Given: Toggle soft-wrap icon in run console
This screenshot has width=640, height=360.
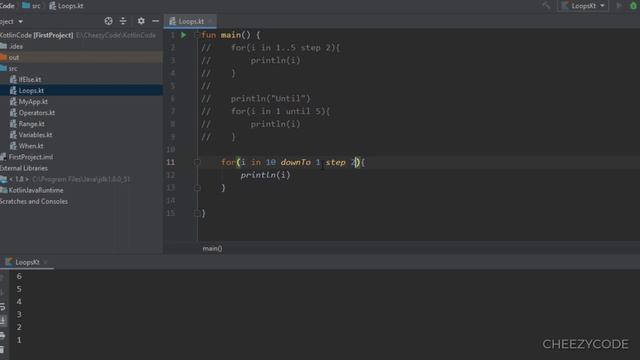Looking at the screenshot, I should 3,307.
